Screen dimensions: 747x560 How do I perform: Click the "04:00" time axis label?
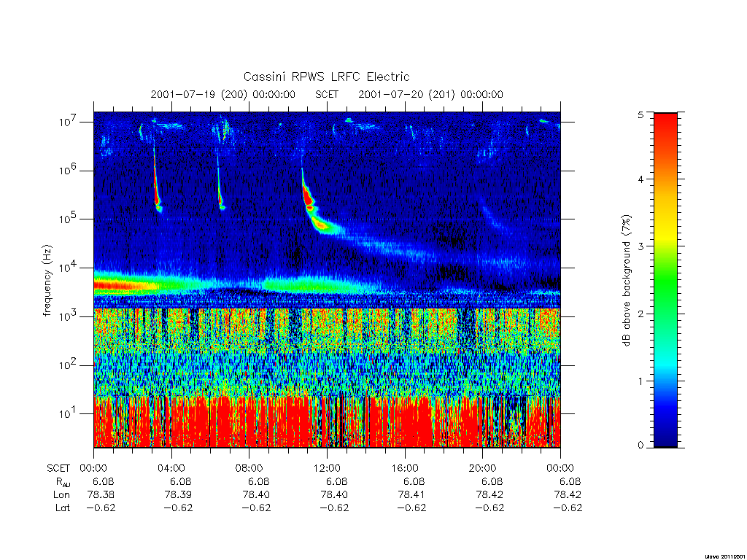pos(171,468)
